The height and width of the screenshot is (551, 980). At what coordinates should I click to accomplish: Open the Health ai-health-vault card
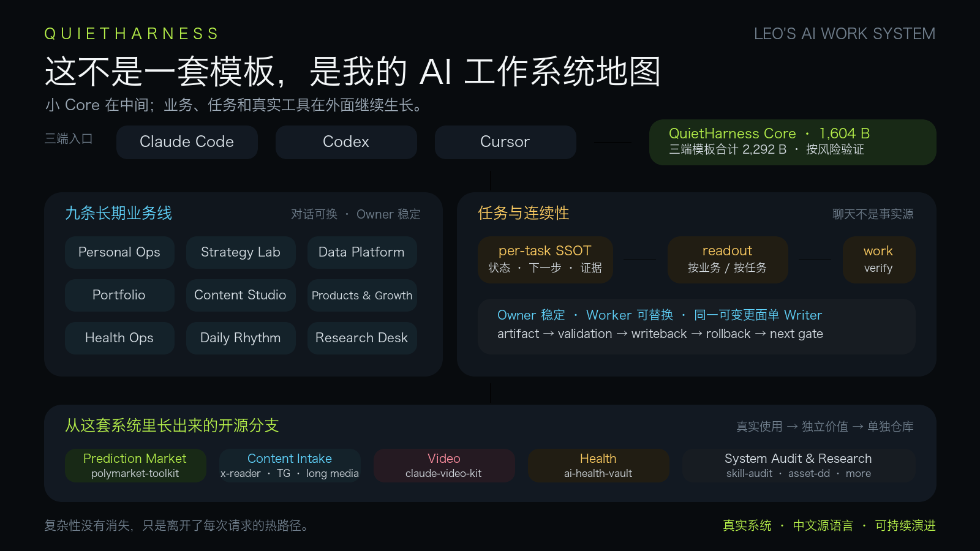[x=598, y=465]
